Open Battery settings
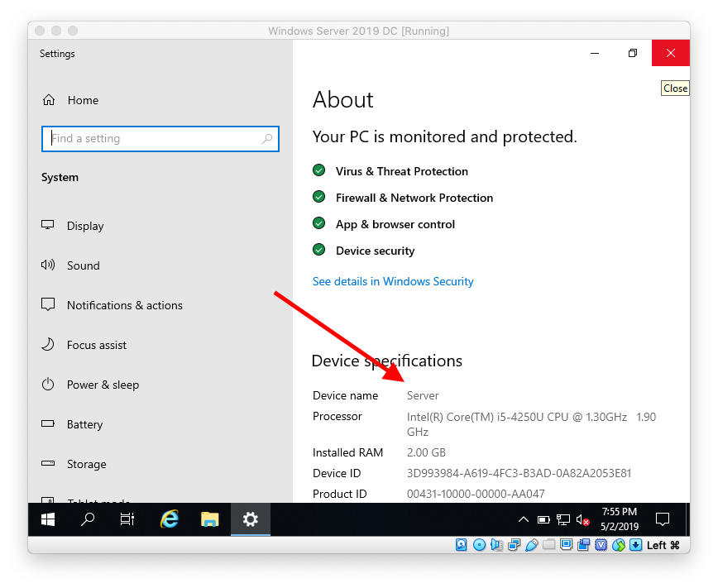This screenshot has width=718, height=588. pyautogui.click(x=72, y=424)
